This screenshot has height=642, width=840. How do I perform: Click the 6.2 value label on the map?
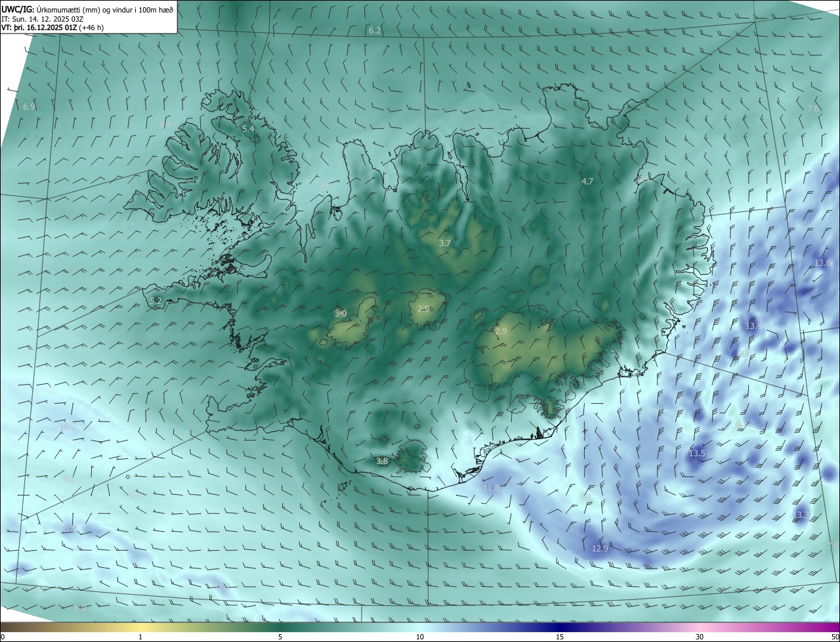[375, 31]
